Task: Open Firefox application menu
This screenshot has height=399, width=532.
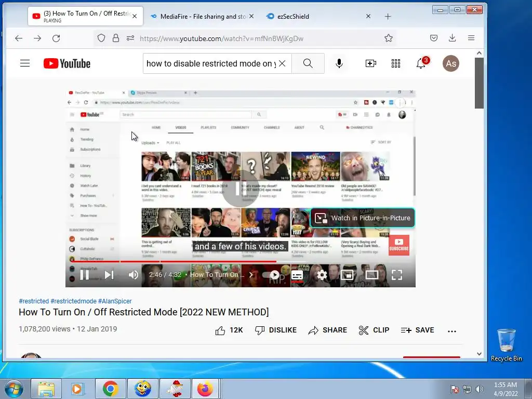Action: pos(471,38)
